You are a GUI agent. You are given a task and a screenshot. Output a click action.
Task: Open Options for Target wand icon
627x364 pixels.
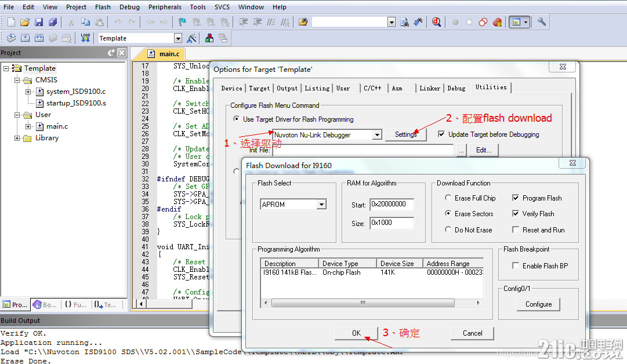click(x=191, y=38)
